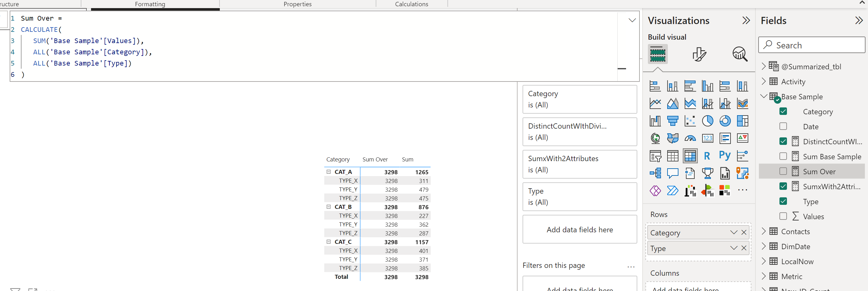
Task: Check the Sum Over measure checkbox
Action: [x=783, y=171]
